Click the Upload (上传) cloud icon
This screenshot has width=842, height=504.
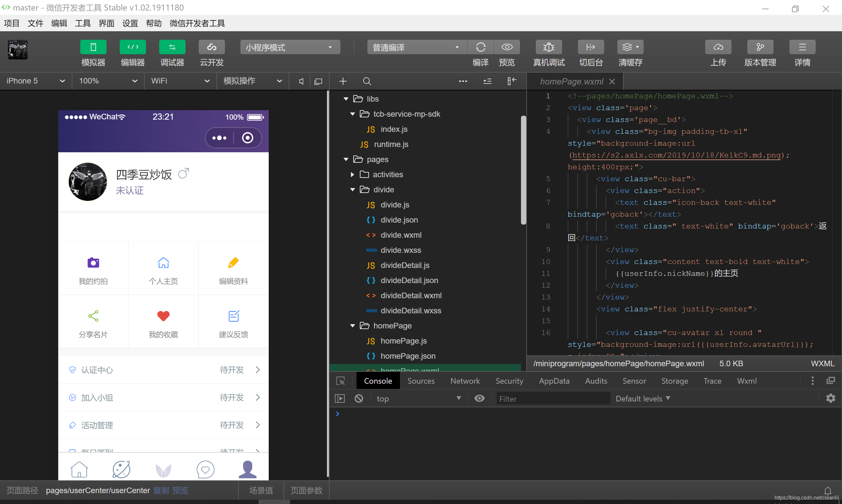click(x=718, y=47)
